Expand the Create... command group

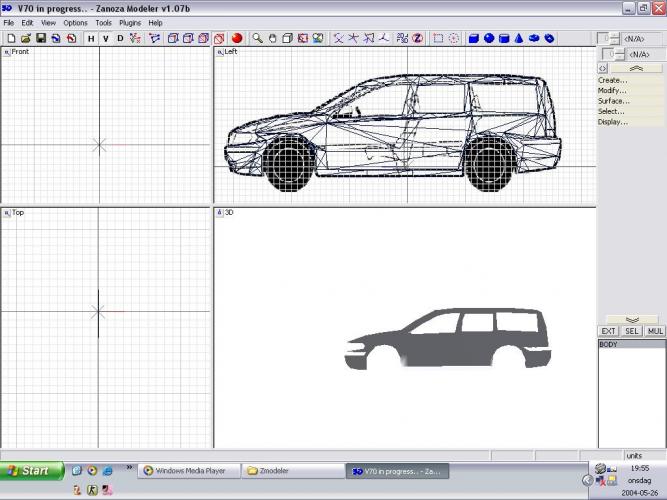tap(613, 80)
